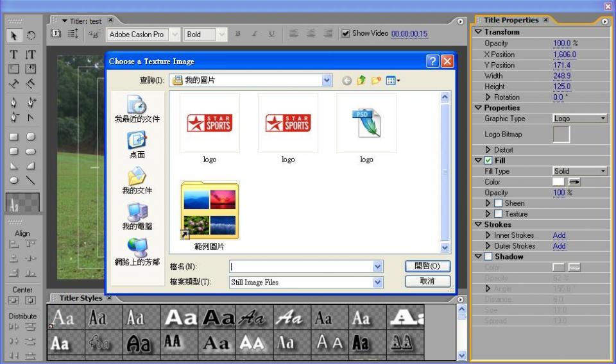Viewport: 616px width, 364px height.
Task: Select the Pen tool
Action: click(x=14, y=103)
